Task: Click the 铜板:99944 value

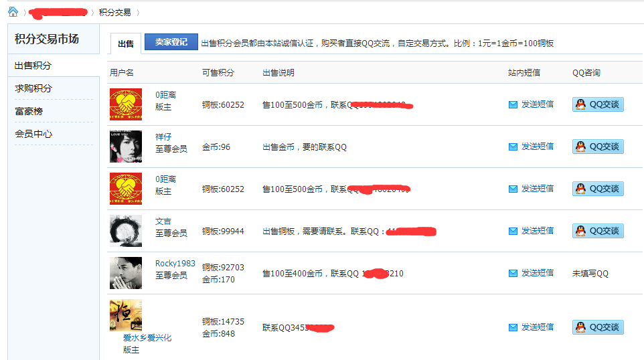Action: [x=223, y=231]
